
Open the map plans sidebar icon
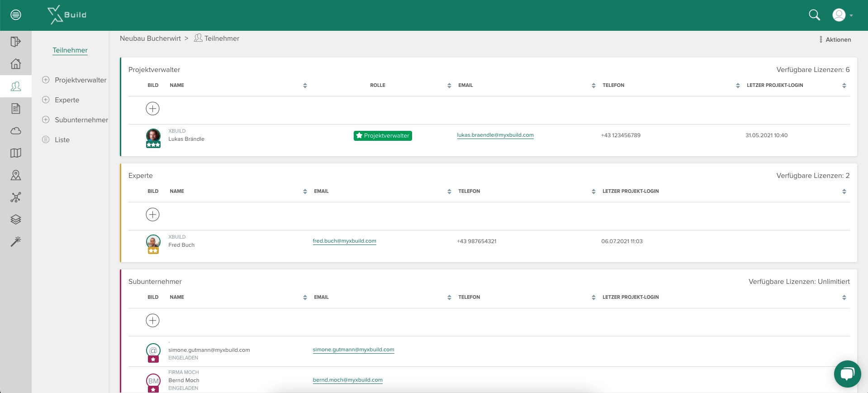pos(16,153)
